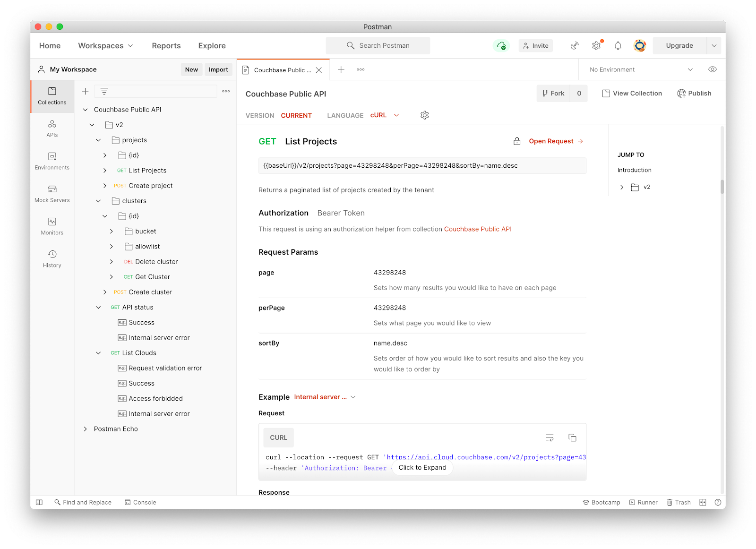Image resolution: width=756 pixels, height=549 pixels.
Task: Open the APIs panel in the sidebar
Action: tap(52, 128)
